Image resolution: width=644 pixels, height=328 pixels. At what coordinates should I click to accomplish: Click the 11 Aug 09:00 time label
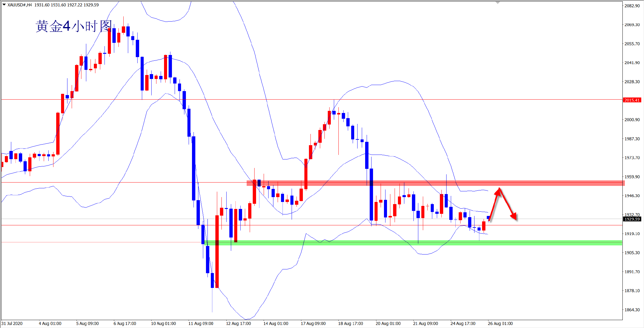point(201,323)
